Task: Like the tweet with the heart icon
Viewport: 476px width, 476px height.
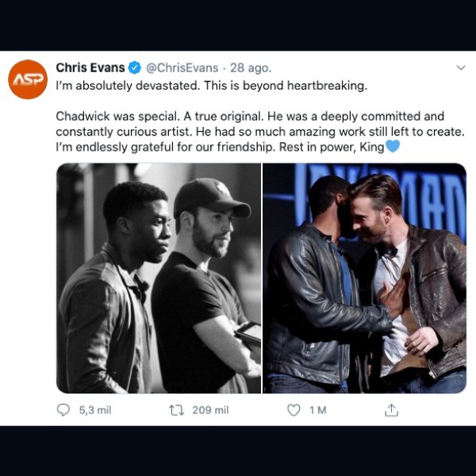Action: (x=294, y=410)
